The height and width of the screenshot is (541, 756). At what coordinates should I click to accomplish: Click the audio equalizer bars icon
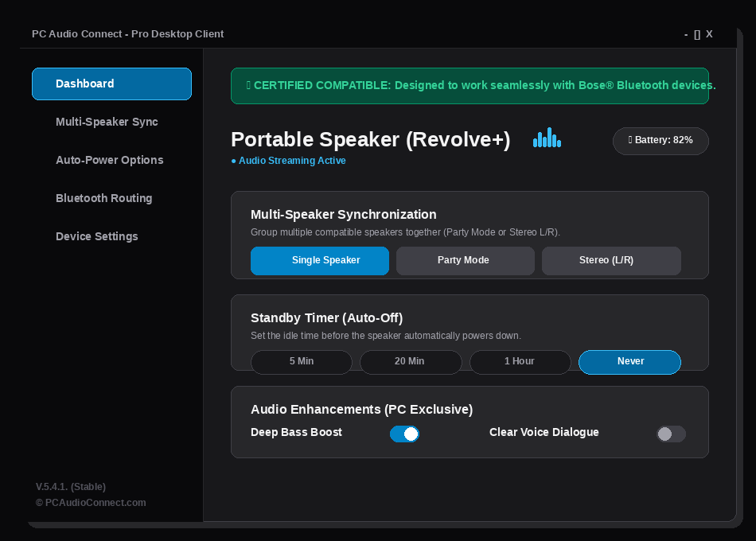[x=547, y=138]
